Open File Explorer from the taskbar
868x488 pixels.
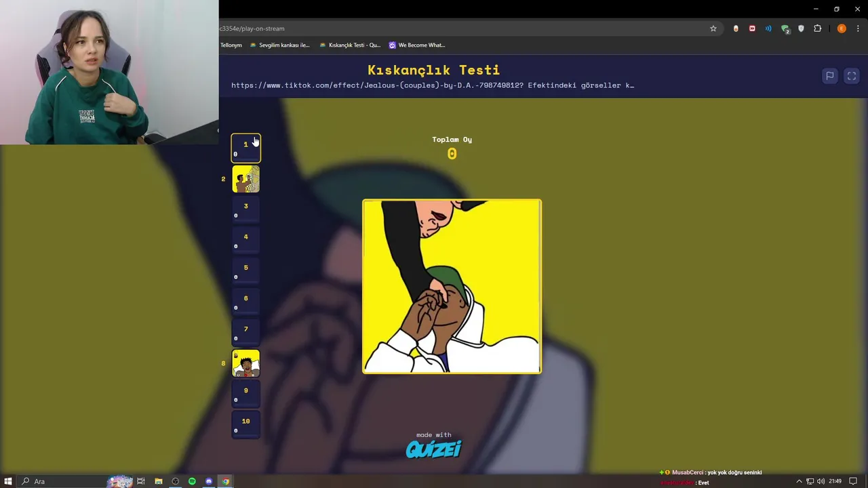coord(158,481)
